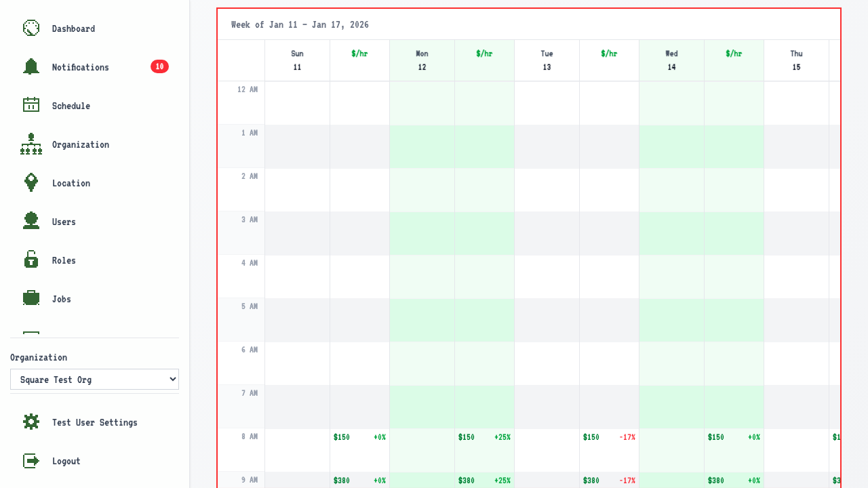Viewport: 868px width, 488px height.
Task: Click the 1 AM time row label
Action: [250, 133]
